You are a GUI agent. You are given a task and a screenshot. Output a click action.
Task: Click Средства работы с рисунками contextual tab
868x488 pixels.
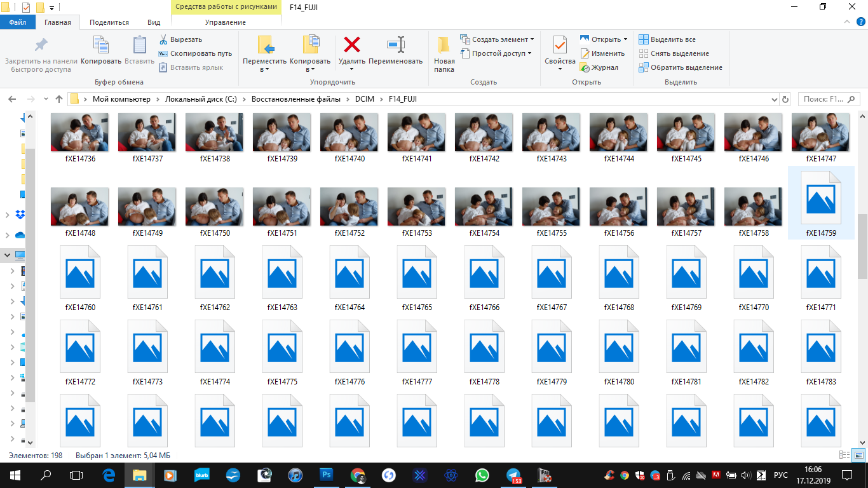coord(226,7)
